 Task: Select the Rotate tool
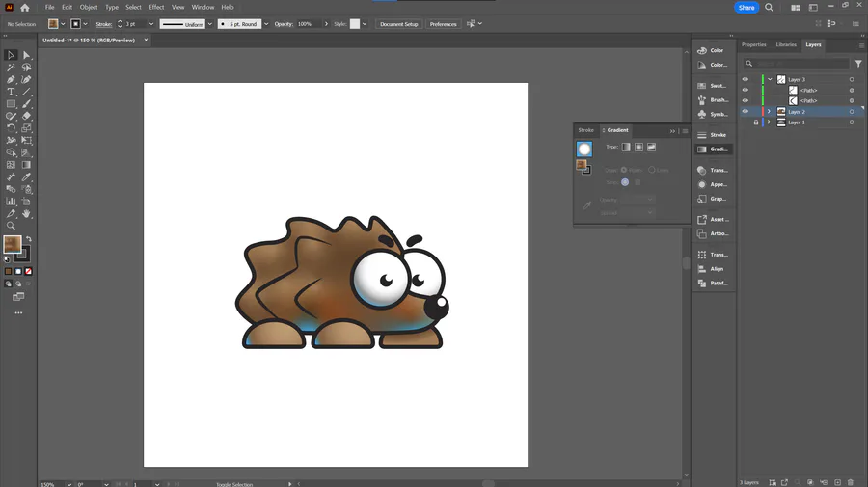tap(11, 128)
